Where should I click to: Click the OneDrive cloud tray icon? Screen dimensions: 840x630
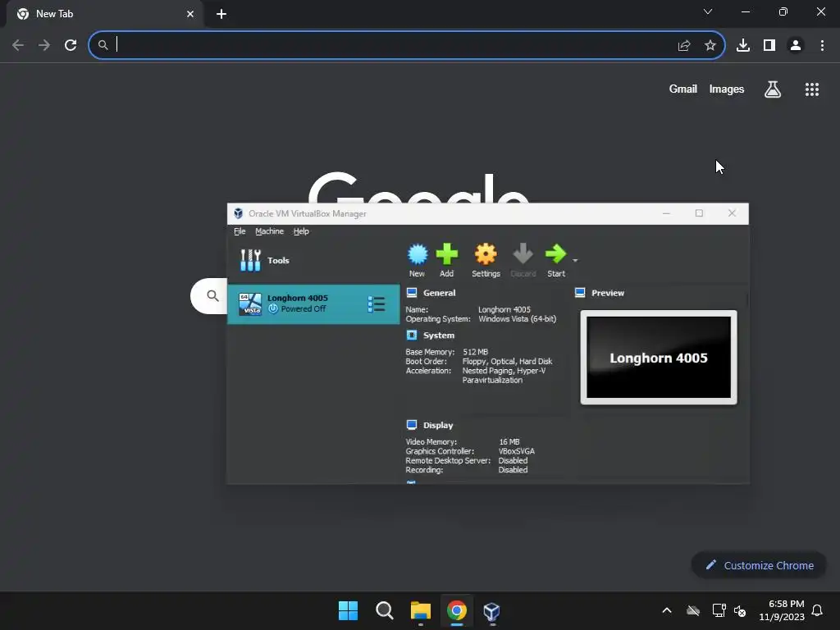693,610
